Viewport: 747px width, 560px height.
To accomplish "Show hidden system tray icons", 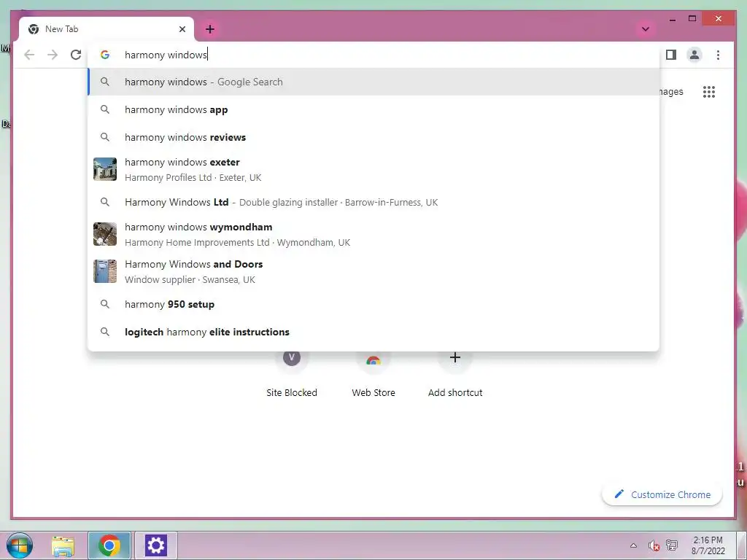I will pyautogui.click(x=633, y=545).
